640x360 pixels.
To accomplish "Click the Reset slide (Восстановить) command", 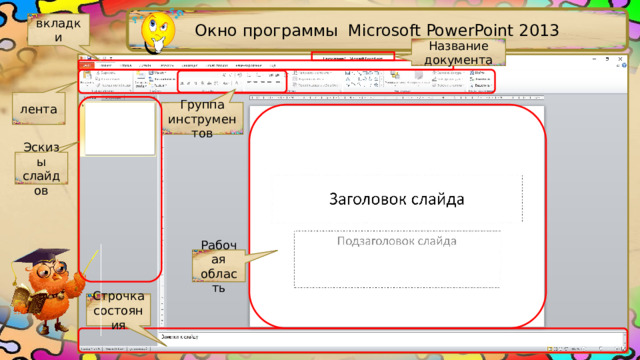I will pyautogui.click(x=162, y=79).
